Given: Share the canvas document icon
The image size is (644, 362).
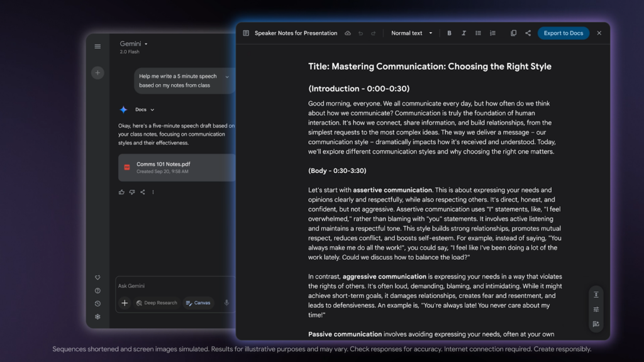Looking at the screenshot, I should [528, 33].
